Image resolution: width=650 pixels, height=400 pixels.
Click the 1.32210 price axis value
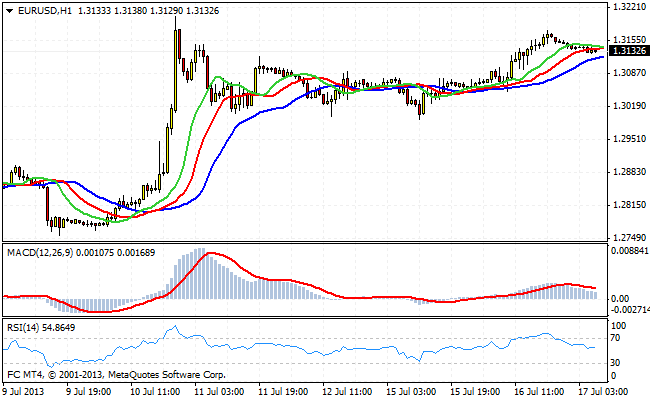pyautogui.click(x=629, y=7)
